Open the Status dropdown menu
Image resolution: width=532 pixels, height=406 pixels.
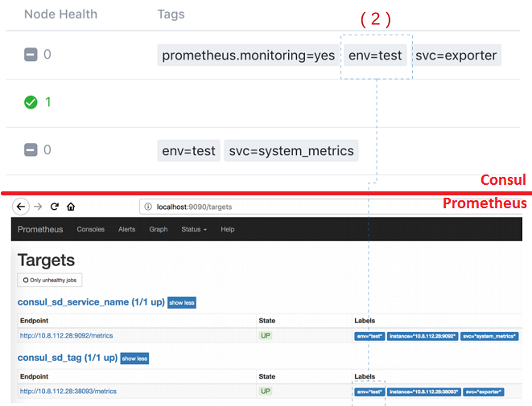[194, 229]
